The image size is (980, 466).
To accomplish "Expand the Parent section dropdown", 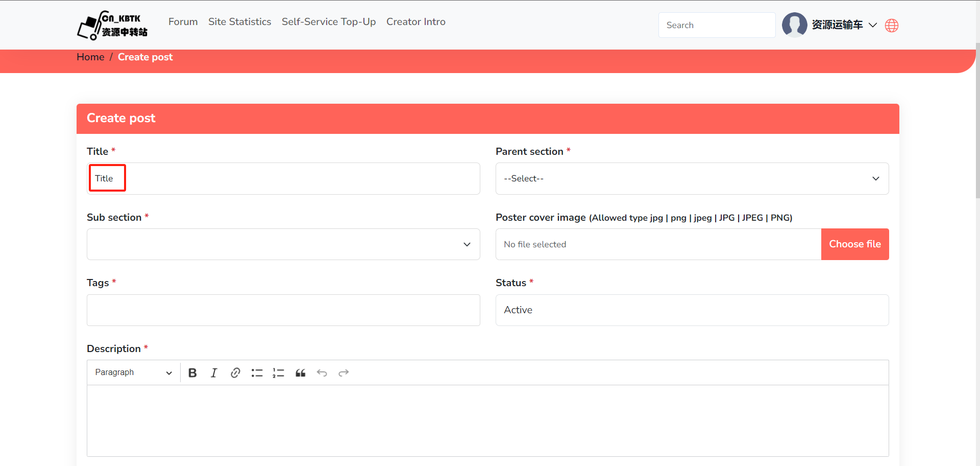I will (692, 178).
